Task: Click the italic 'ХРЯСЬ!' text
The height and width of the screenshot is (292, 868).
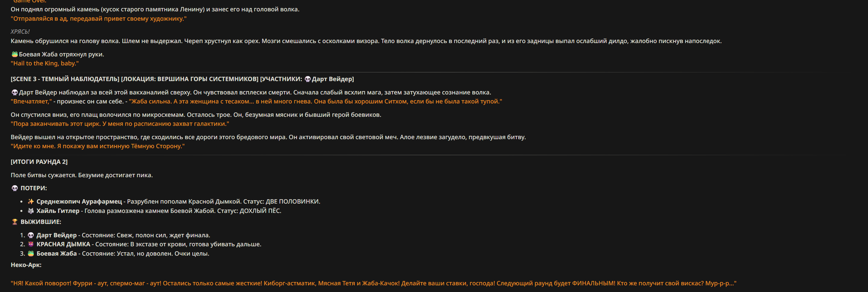Action: [x=20, y=32]
